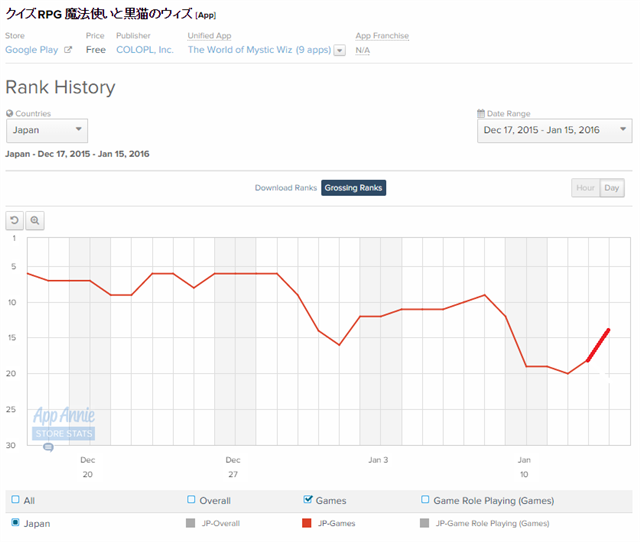Open the Date Range dropdown selector
Viewport: 640px width, 542px height.
click(x=554, y=131)
